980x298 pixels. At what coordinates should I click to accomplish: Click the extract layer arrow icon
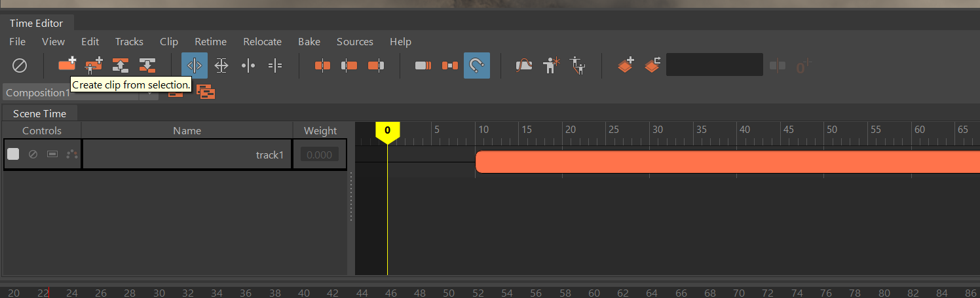(652, 65)
